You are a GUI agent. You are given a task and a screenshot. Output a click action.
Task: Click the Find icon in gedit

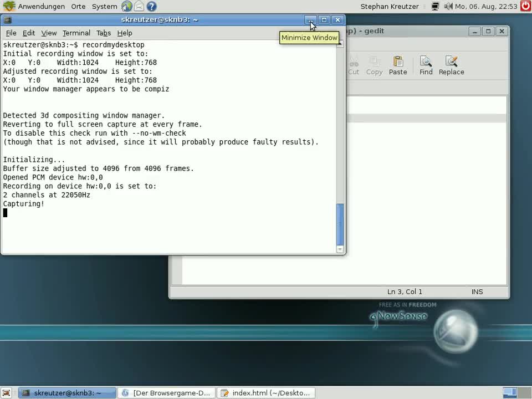(426, 65)
